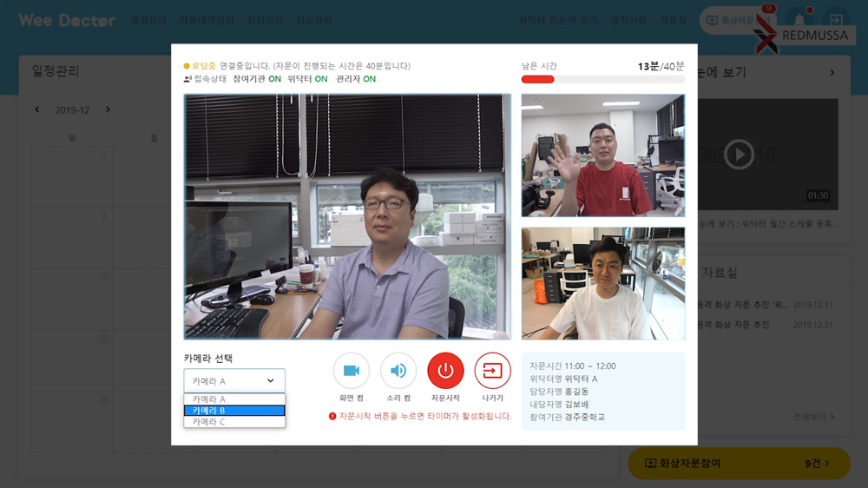Image resolution: width=868 pixels, height=488 pixels.
Task: Open the first 자료실 list entry
Action: pyautogui.click(x=765, y=305)
